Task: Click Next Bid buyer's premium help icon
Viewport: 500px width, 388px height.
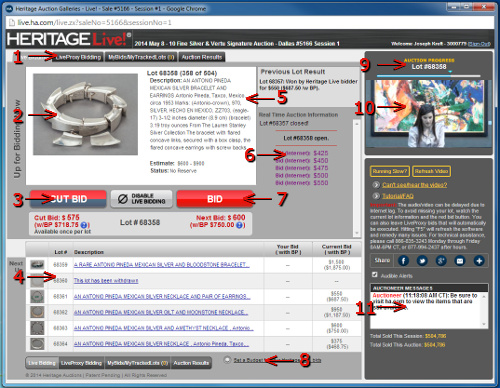Action: 239,225
